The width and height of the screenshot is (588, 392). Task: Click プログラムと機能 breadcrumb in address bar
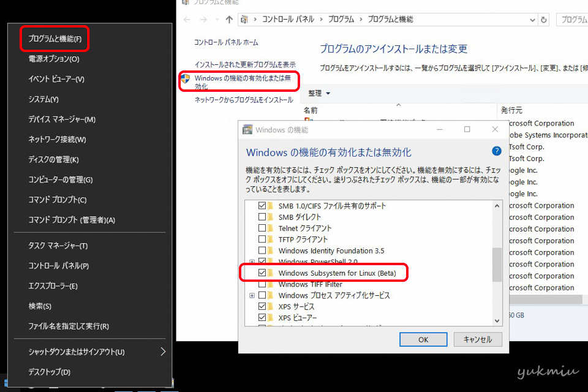pos(390,19)
